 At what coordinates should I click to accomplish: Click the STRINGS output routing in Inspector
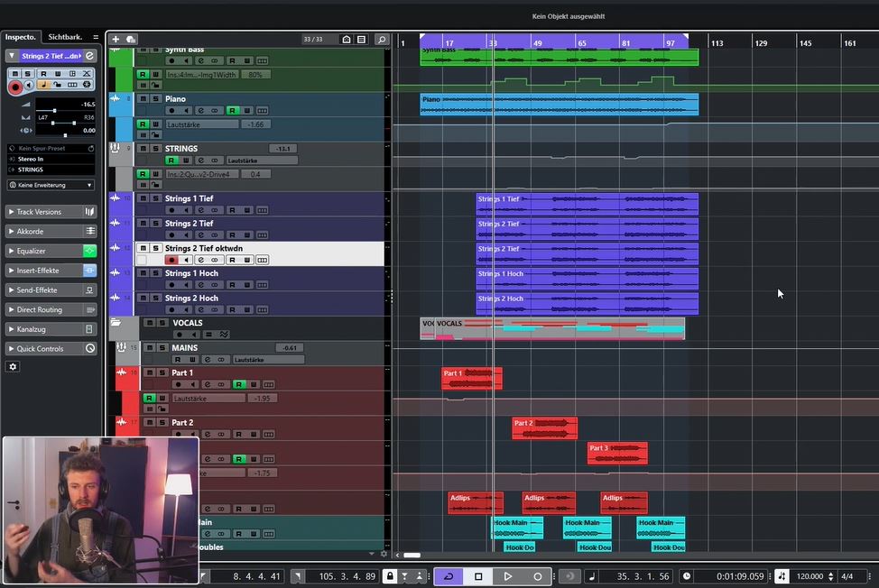[51, 170]
